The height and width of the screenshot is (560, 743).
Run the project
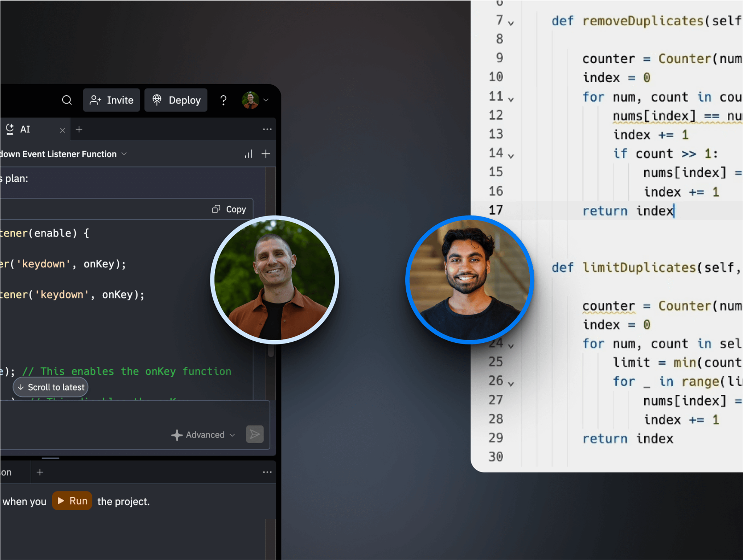[72, 501]
